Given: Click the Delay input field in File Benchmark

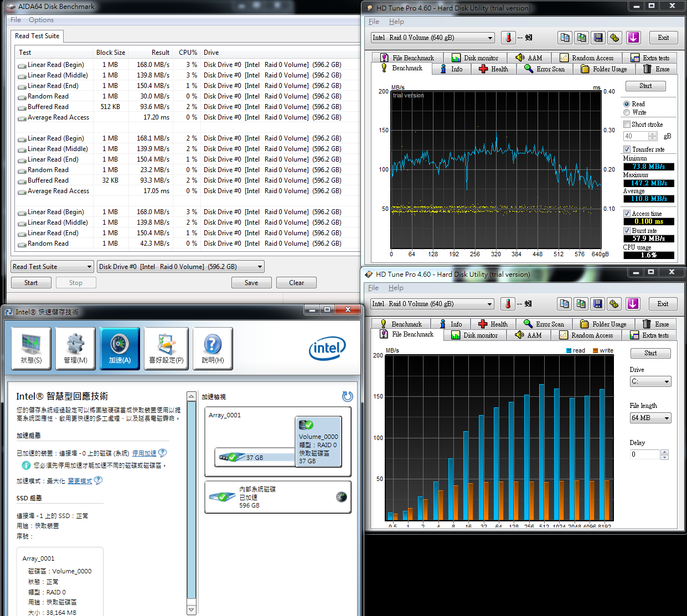Looking at the screenshot, I should (x=645, y=454).
